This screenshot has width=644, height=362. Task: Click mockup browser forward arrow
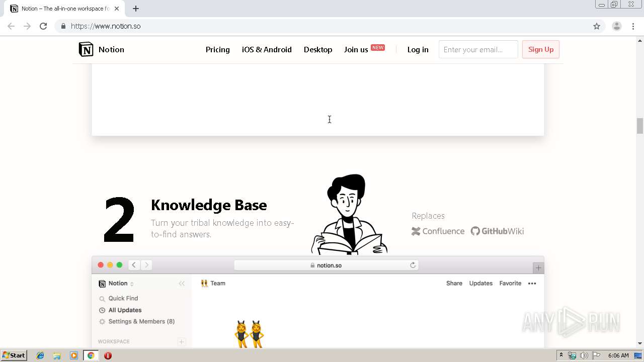[x=146, y=265]
